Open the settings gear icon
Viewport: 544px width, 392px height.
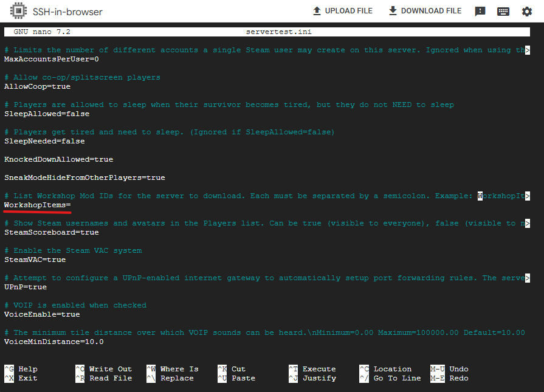(x=526, y=12)
